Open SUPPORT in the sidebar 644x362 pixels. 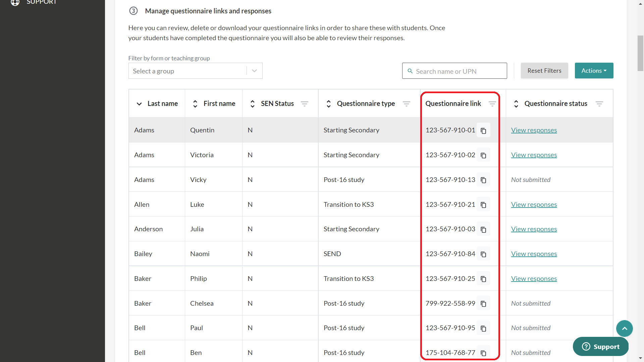coord(41,3)
